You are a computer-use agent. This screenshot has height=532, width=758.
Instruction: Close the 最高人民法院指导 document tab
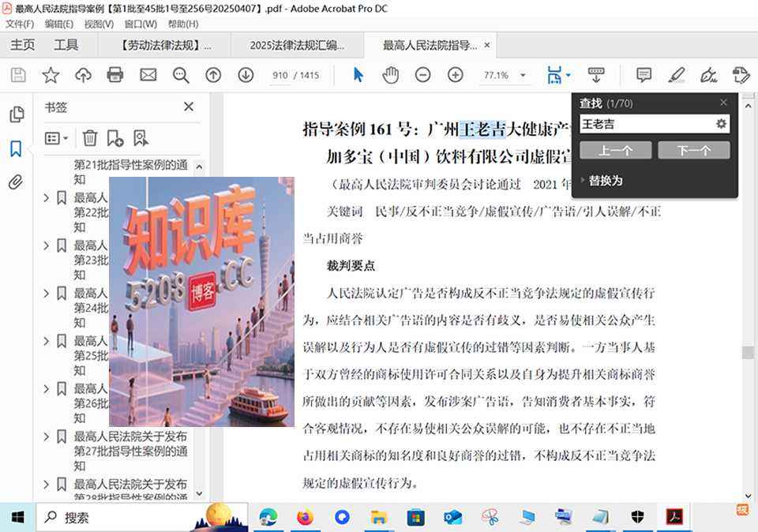pos(487,45)
